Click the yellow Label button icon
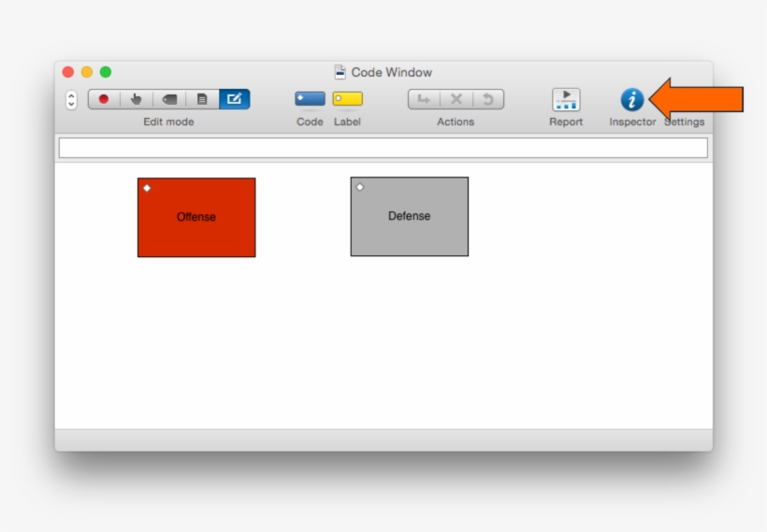The height and width of the screenshot is (532, 767). 347,98
